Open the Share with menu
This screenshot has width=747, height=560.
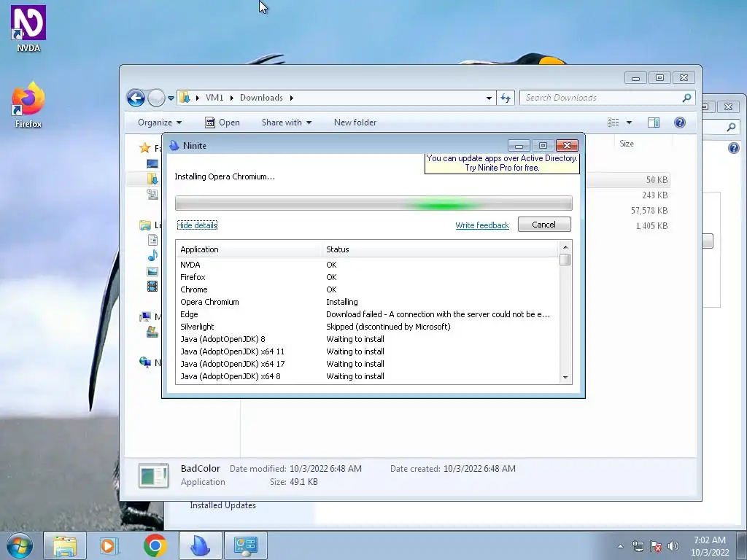(x=286, y=122)
